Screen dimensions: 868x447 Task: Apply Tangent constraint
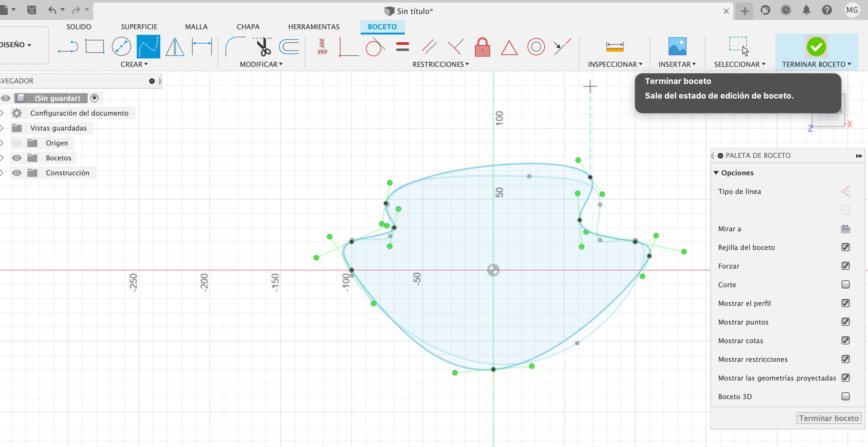tap(375, 47)
